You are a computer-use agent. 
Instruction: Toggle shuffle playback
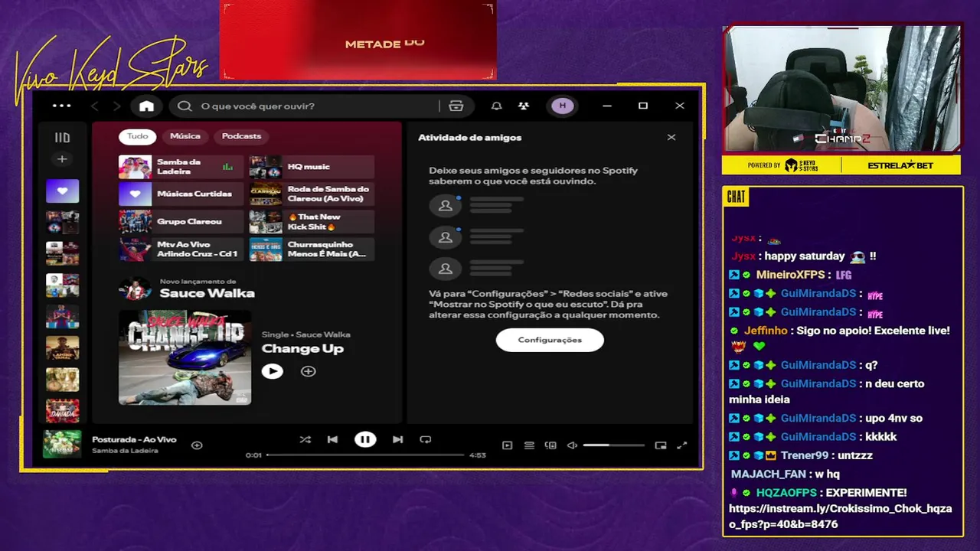point(305,439)
